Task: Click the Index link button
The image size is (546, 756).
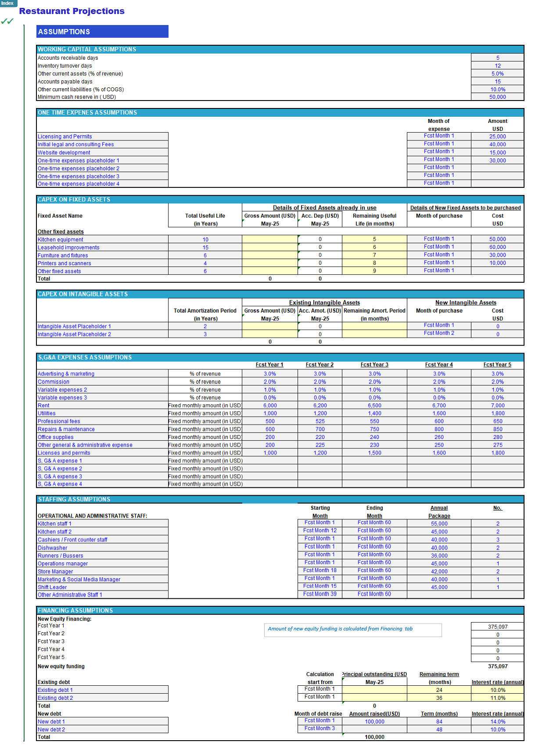Action: pos(8,3)
